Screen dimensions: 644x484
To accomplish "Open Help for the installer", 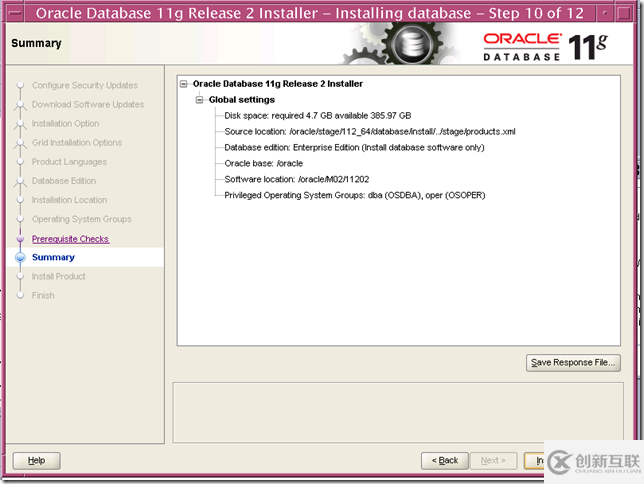I will point(37,461).
